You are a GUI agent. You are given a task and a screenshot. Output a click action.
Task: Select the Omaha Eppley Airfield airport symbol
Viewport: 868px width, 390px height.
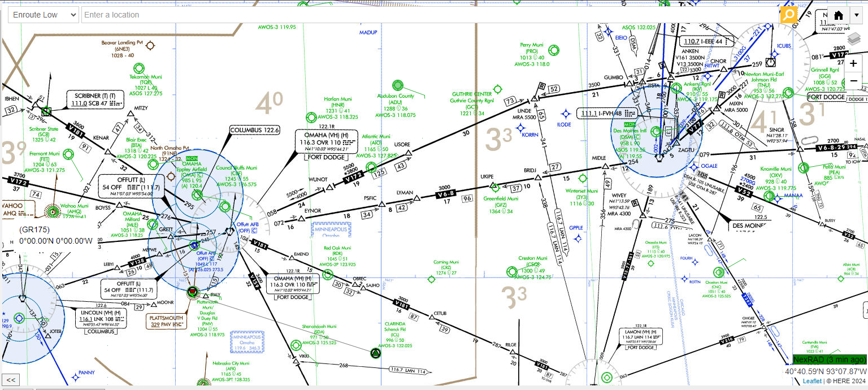tap(197, 195)
